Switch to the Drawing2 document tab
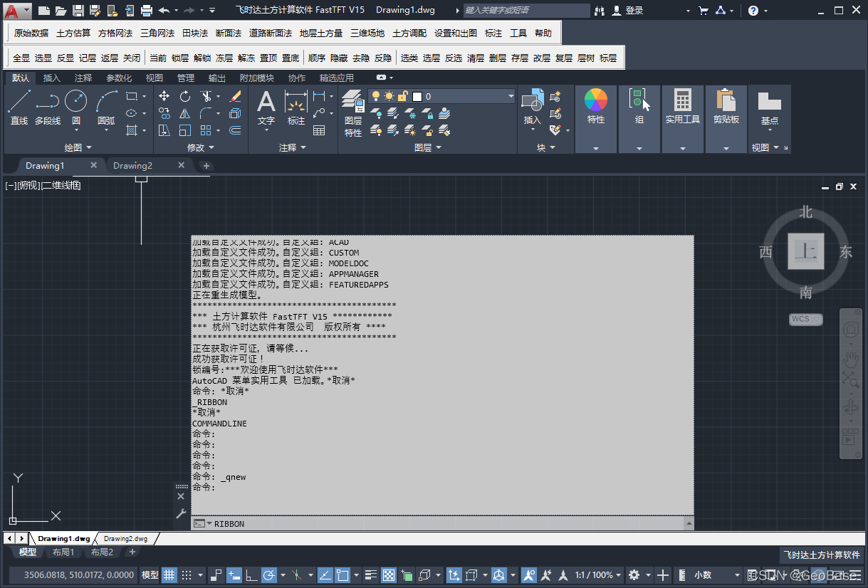This screenshot has height=588, width=868. 133,166
